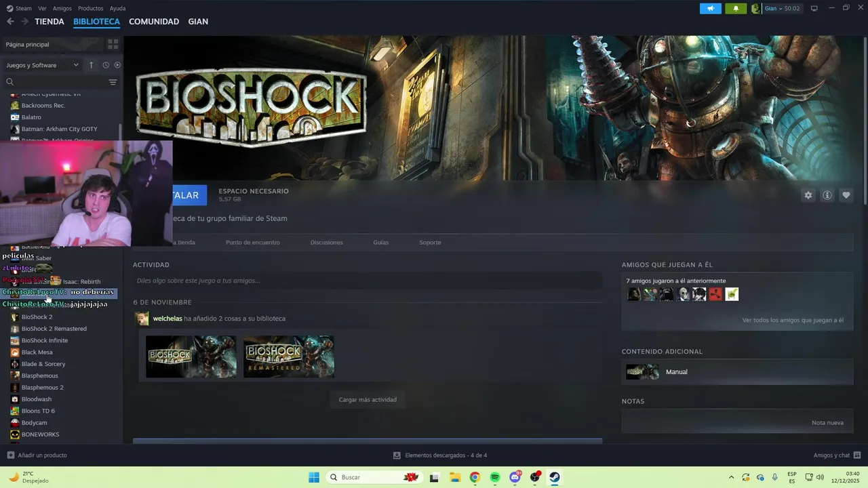The image size is (868, 488).
Task: Select BioShock Infinite in list
Action: click(44, 340)
